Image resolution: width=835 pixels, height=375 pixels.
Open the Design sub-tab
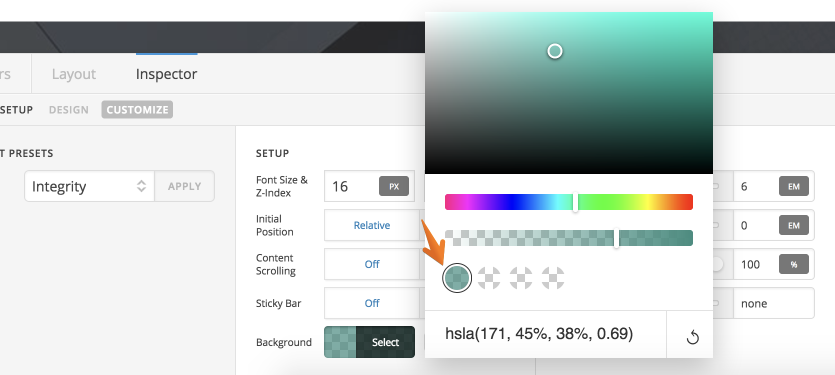click(x=69, y=110)
